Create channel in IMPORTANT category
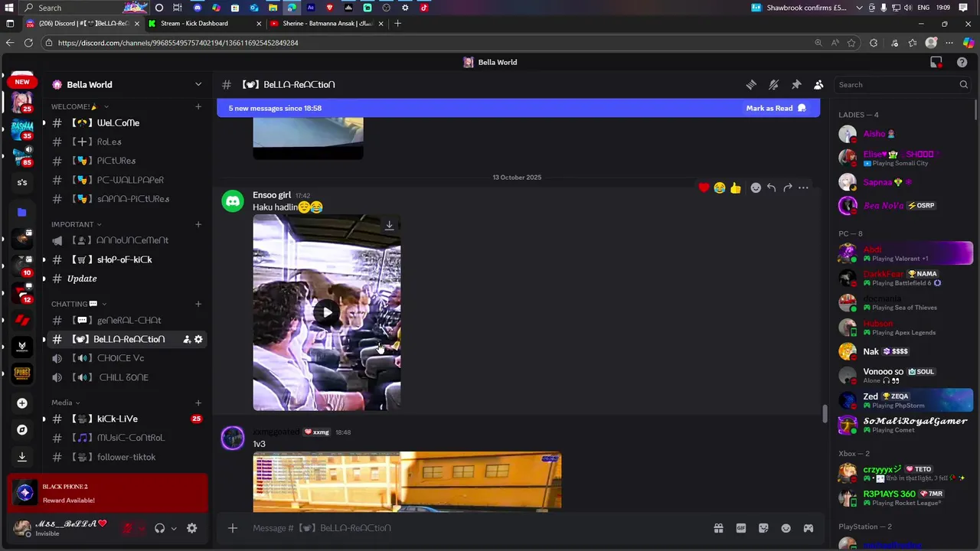980x551 pixels. pyautogui.click(x=198, y=224)
